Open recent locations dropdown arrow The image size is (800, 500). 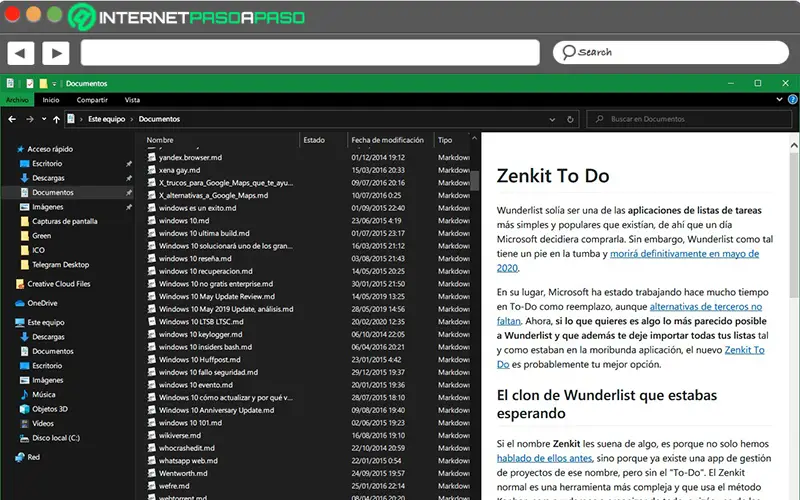click(x=44, y=119)
